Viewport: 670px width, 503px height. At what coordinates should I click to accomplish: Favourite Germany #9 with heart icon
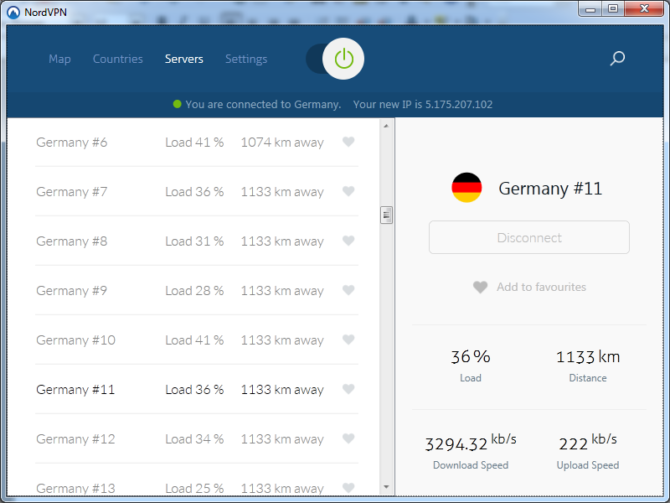click(x=349, y=290)
